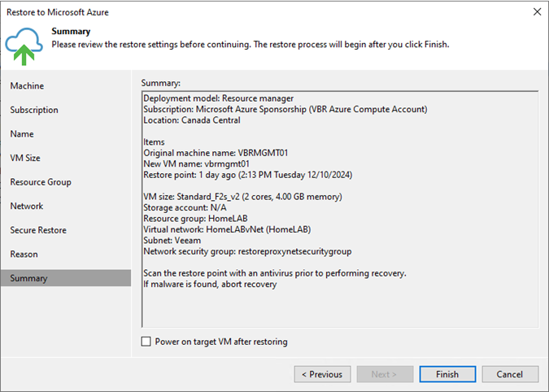Click the bold Summary page heading
Viewport: 549px width, 392px height.
71,31
